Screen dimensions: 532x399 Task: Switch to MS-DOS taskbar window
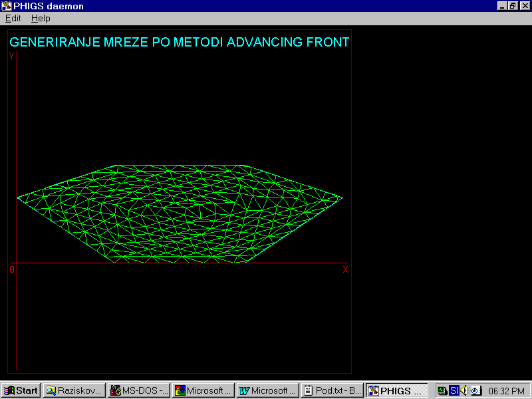pyautogui.click(x=139, y=390)
